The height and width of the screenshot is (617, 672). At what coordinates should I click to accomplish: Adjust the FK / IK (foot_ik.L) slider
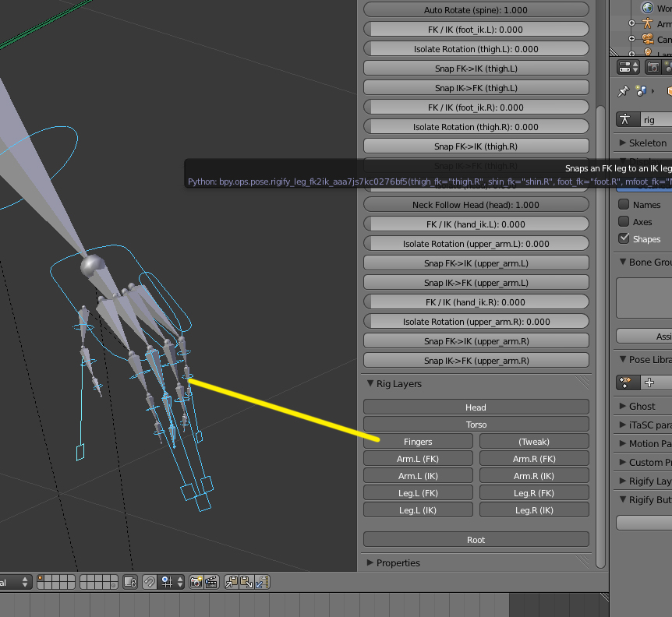coord(476,29)
